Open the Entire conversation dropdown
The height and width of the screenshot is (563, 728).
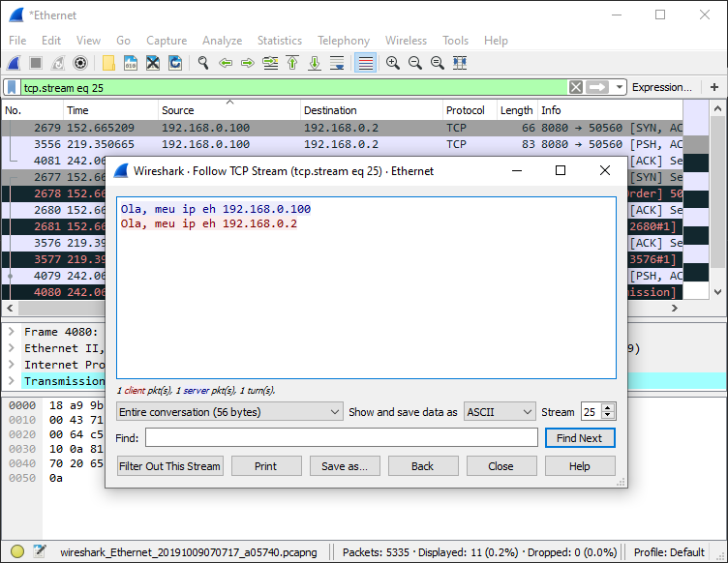tap(229, 412)
